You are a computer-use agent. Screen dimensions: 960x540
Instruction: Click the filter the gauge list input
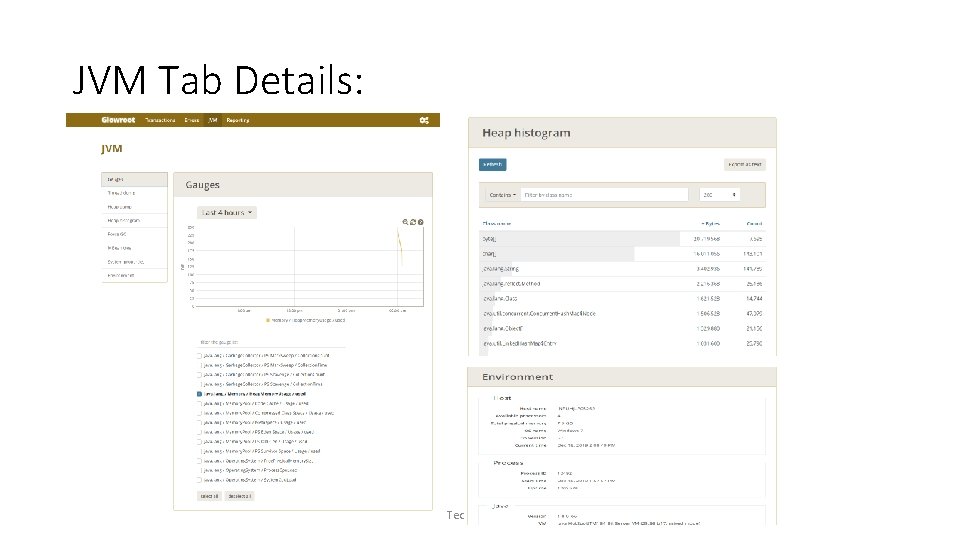click(271, 342)
